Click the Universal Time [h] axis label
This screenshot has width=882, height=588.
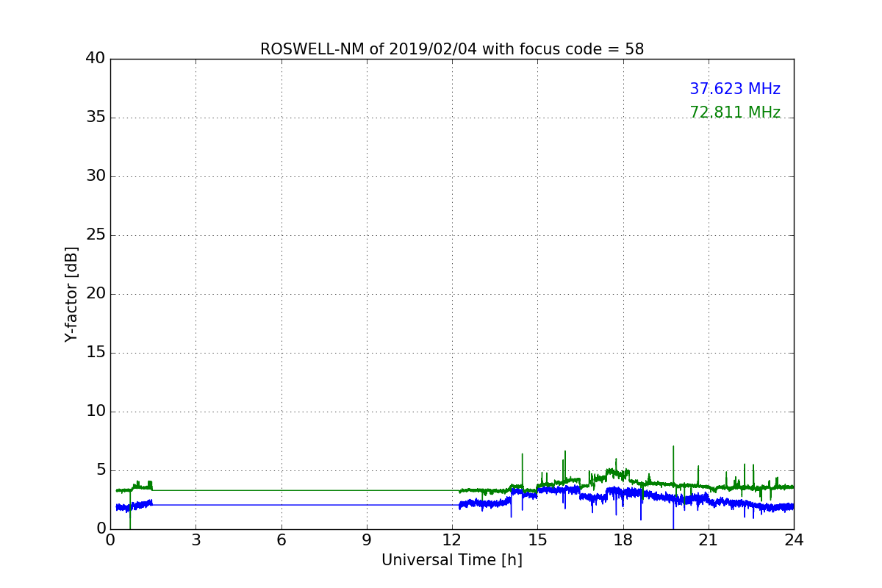coord(452,560)
